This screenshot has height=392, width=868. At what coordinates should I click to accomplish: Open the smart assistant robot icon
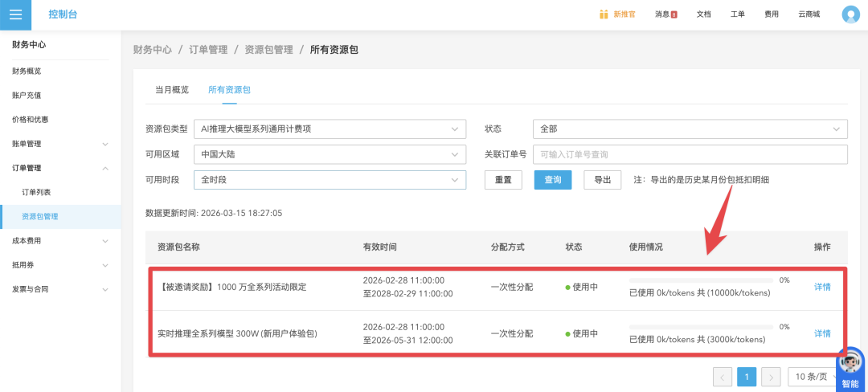850,364
